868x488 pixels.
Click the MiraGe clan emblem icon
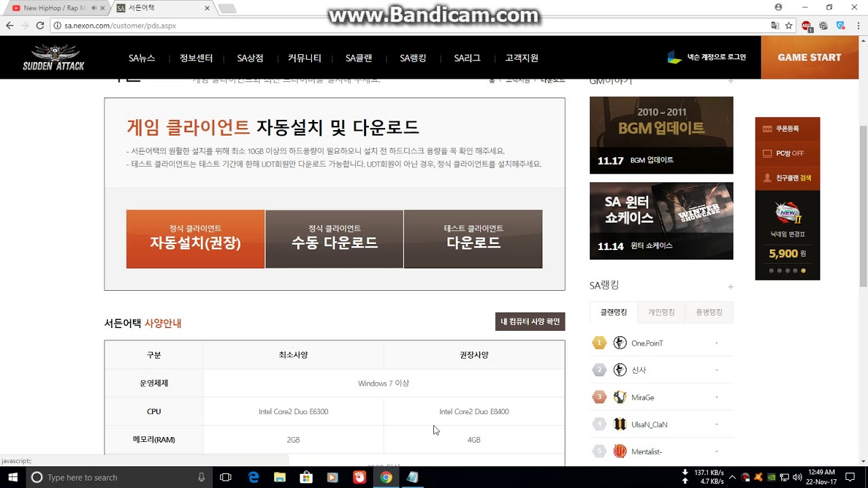[x=620, y=397]
